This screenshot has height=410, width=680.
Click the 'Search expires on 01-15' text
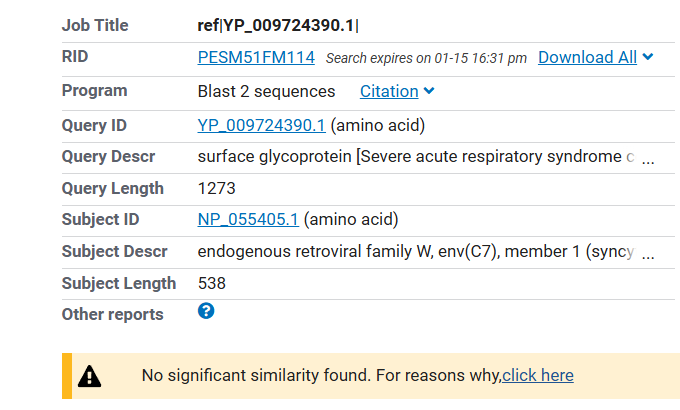click(426, 58)
